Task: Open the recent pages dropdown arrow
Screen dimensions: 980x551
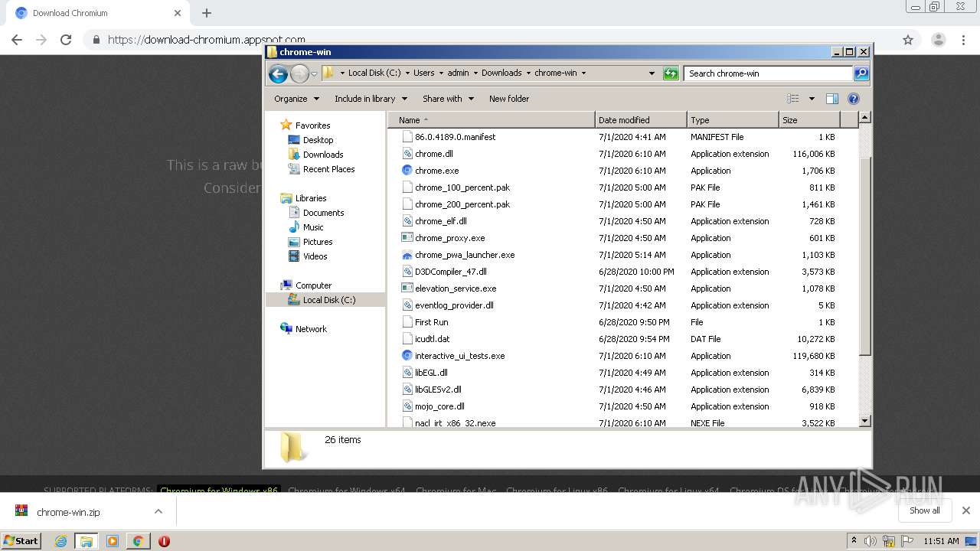Action: pos(314,74)
